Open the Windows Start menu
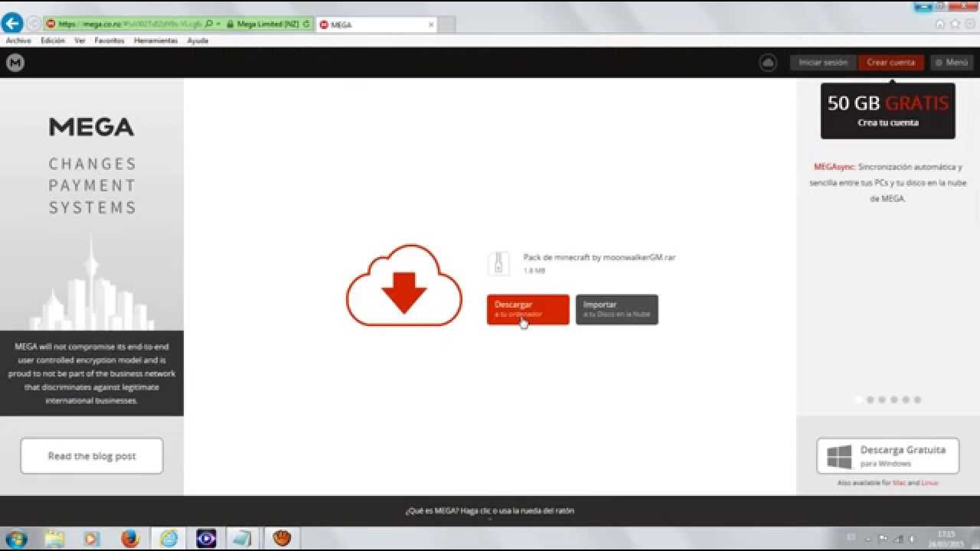980x551 pixels. coord(15,539)
